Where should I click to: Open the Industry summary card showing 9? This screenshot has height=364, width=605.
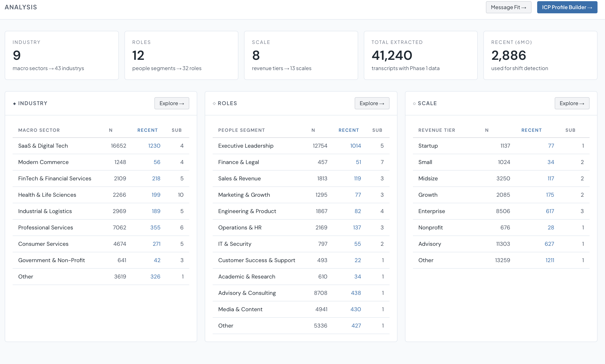point(62,55)
